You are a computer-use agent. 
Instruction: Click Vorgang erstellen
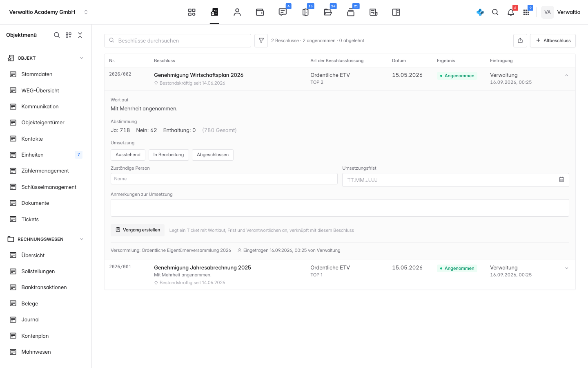pyautogui.click(x=138, y=230)
